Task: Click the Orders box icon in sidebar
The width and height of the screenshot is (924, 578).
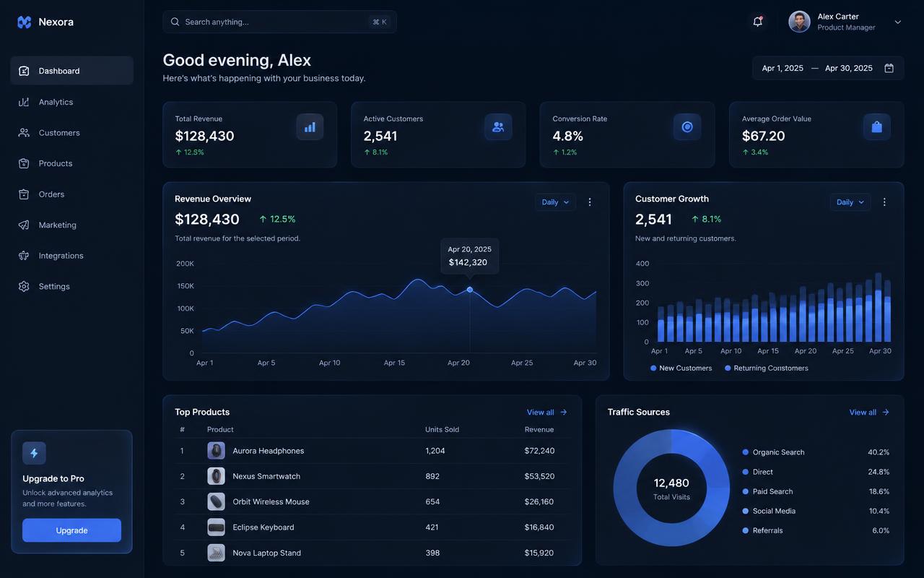Action: 24,194
